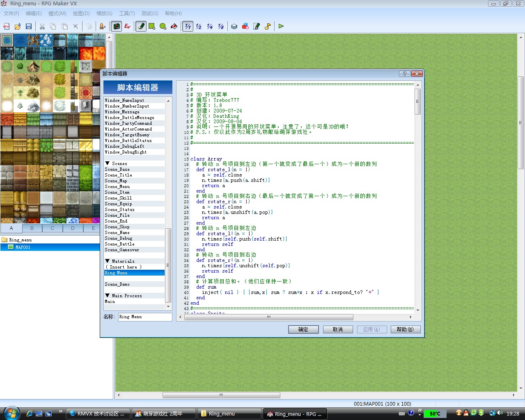Click the script list vertical scrollbar thumb
Viewport: 525px width, 420px height.
(x=168, y=265)
